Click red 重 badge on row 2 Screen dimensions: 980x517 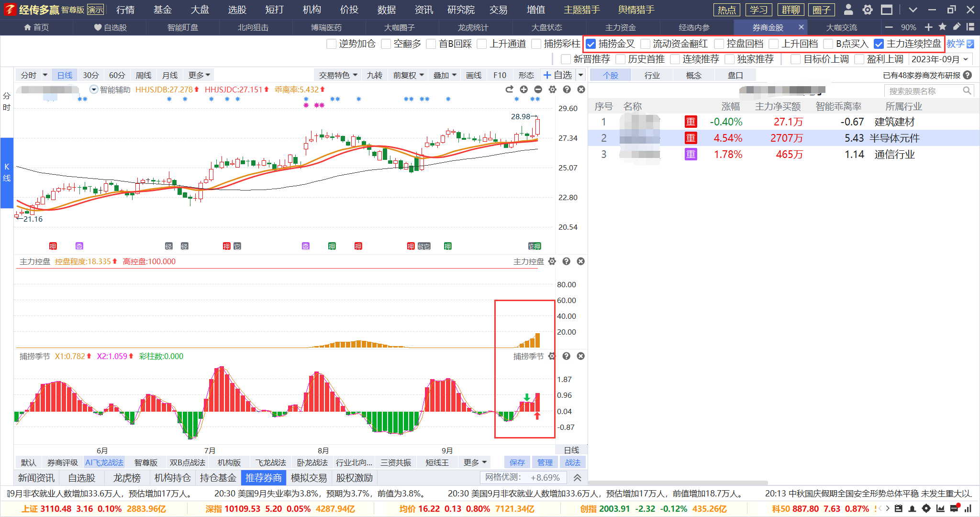point(690,138)
